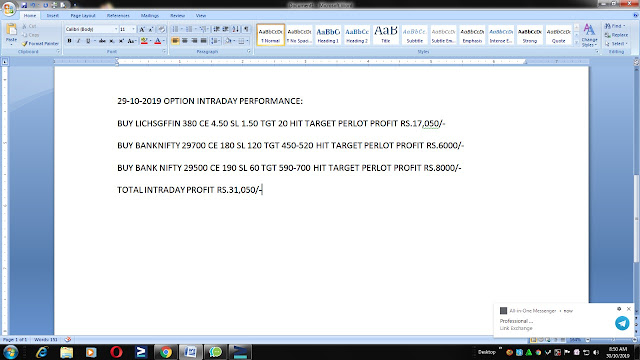
Task: Toggle Superscript formatting
Action: pos(121,41)
